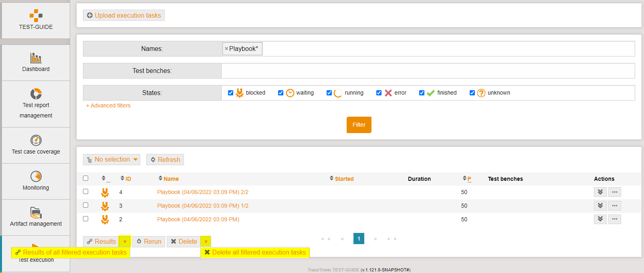The image size is (644, 273).
Task: Open the No selection dropdown
Action: point(111,160)
